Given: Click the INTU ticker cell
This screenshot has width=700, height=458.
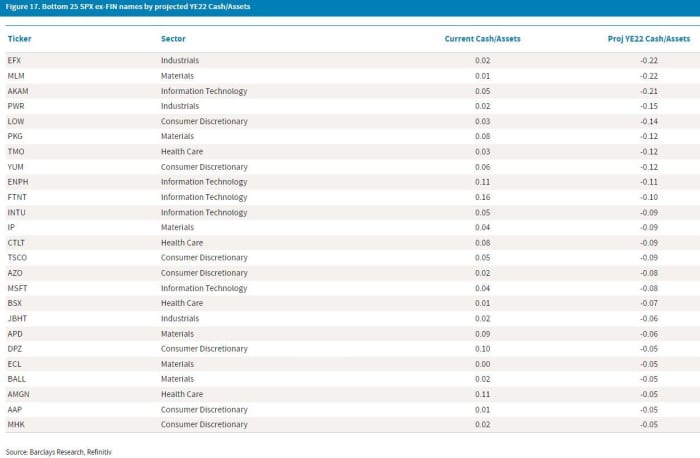Looking at the screenshot, I should tap(17, 212).
